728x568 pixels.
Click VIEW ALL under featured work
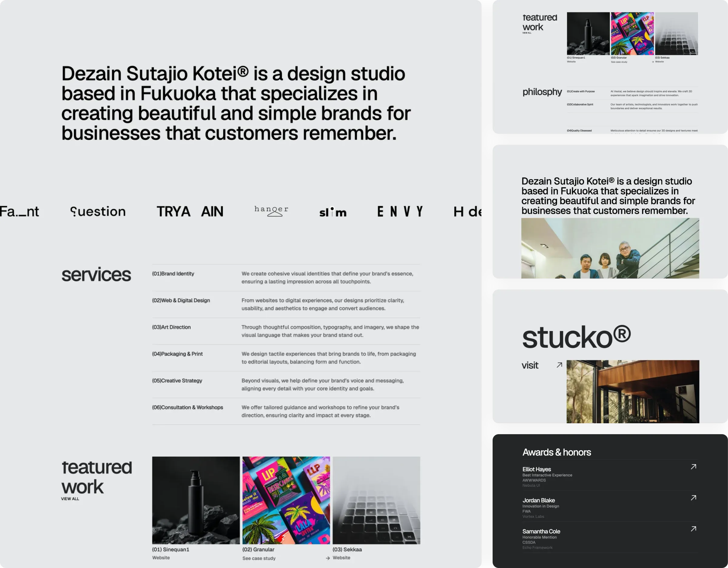[70, 499]
